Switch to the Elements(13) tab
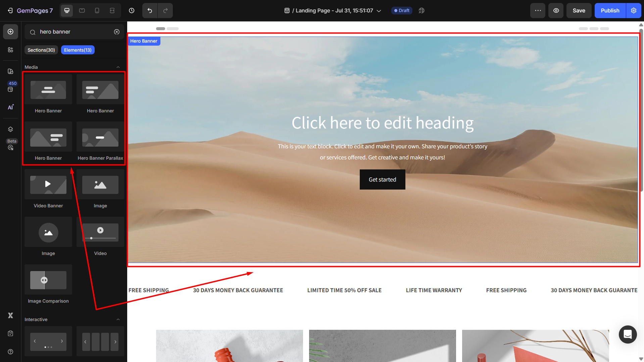 (78, 50)
